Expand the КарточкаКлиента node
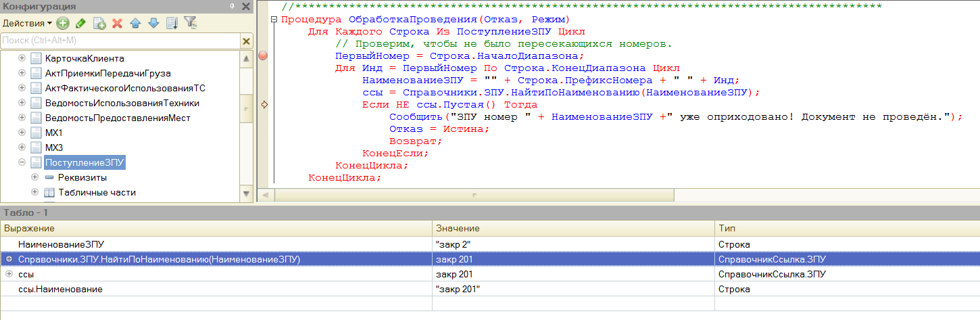Image resolution: width=980 pixels, height=320 pixels. click(22, 58)
